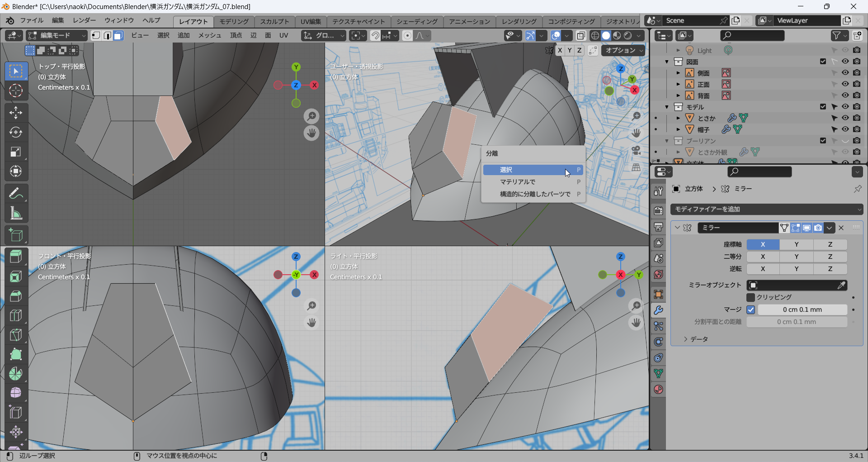The image size is (868, 462).
Task: Open the Modifier properties wrench tab
Action: coord(658,310)
